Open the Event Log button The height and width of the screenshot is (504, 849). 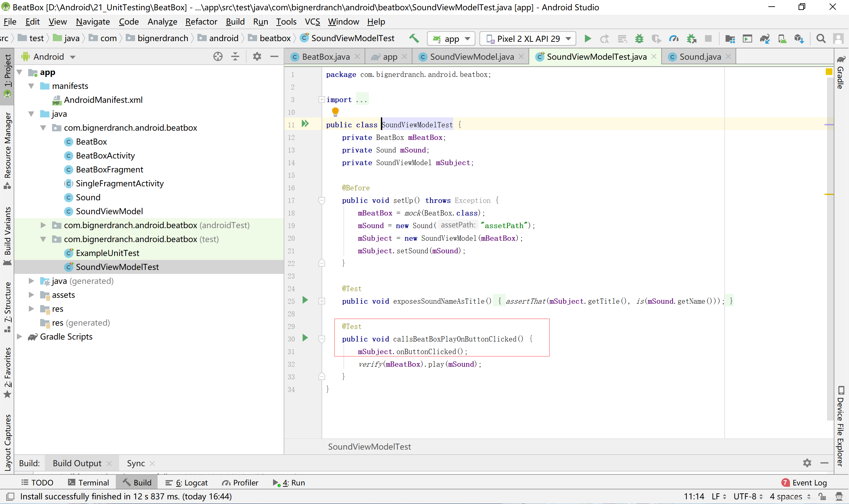(x=805, y=482)
